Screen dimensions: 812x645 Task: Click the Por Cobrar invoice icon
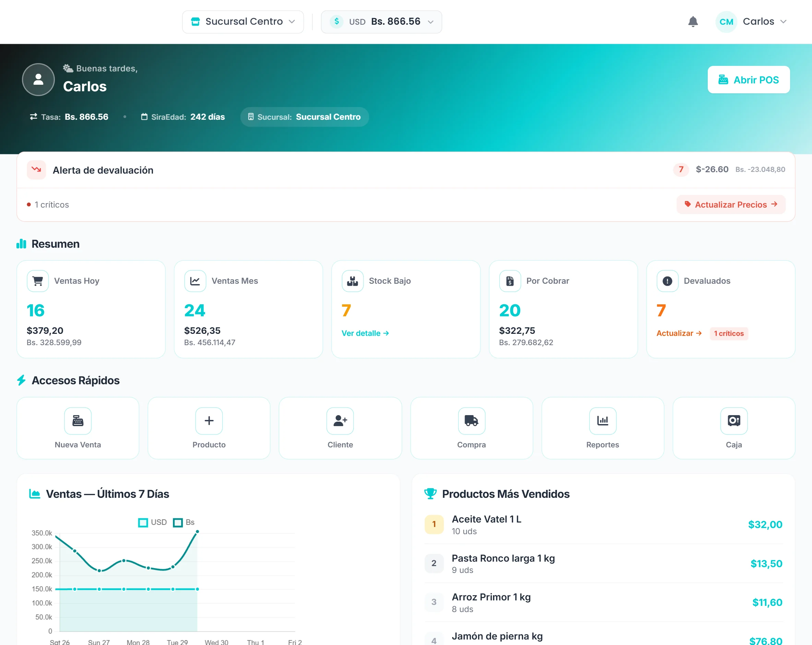[x=510, y=281]
